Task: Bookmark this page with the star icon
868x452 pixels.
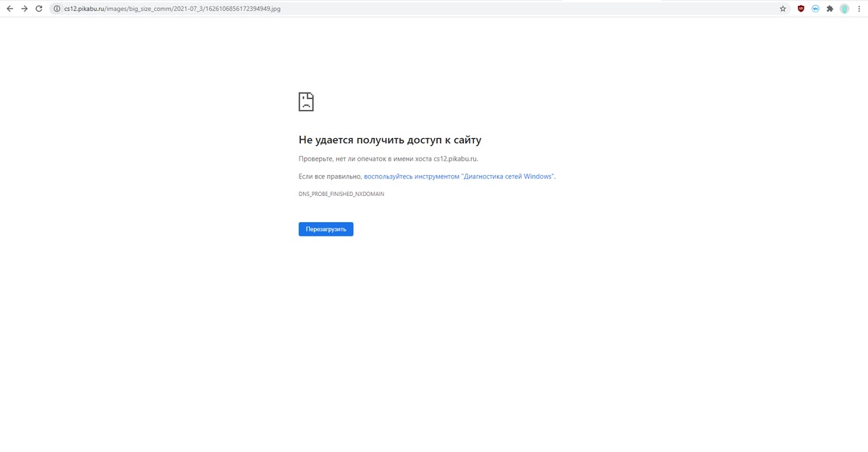Action: click(x=783, y=9)
